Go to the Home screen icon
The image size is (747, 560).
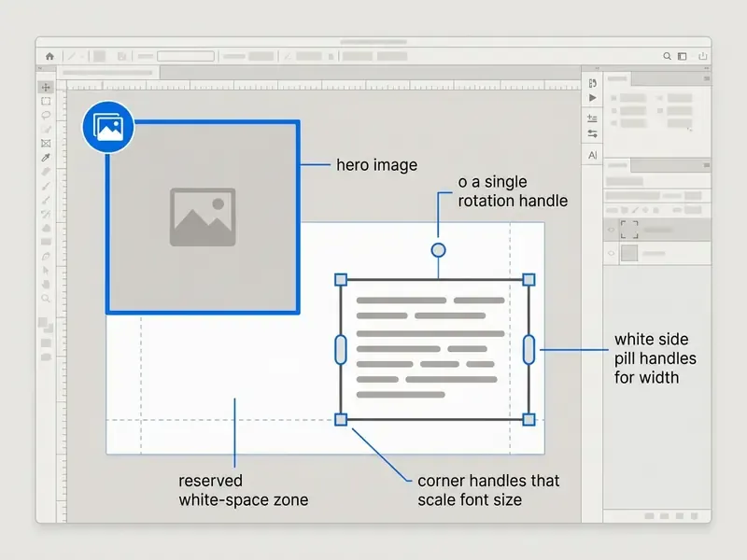click(x=49, y=56)
